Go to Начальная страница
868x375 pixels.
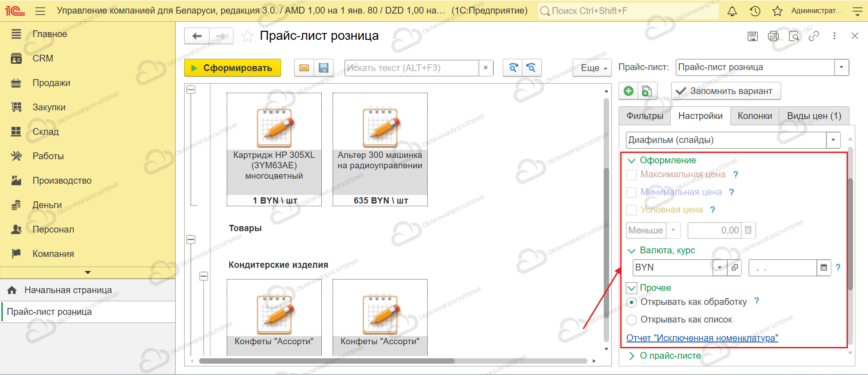click(68, 290)
